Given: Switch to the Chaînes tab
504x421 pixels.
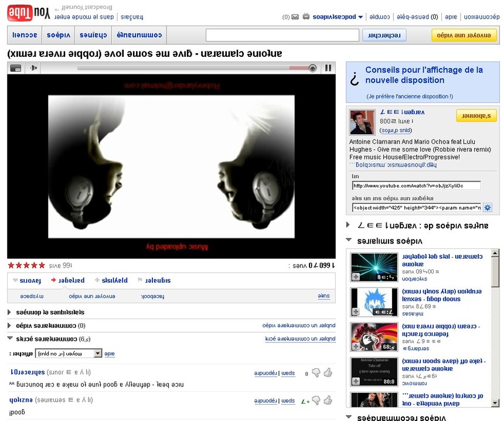Looking at the screenshot, I should 93,35.
